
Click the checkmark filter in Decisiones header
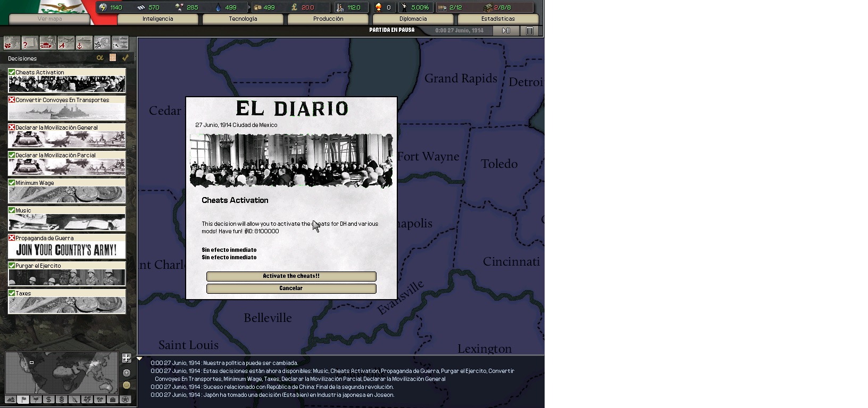(x=126, y=58)
